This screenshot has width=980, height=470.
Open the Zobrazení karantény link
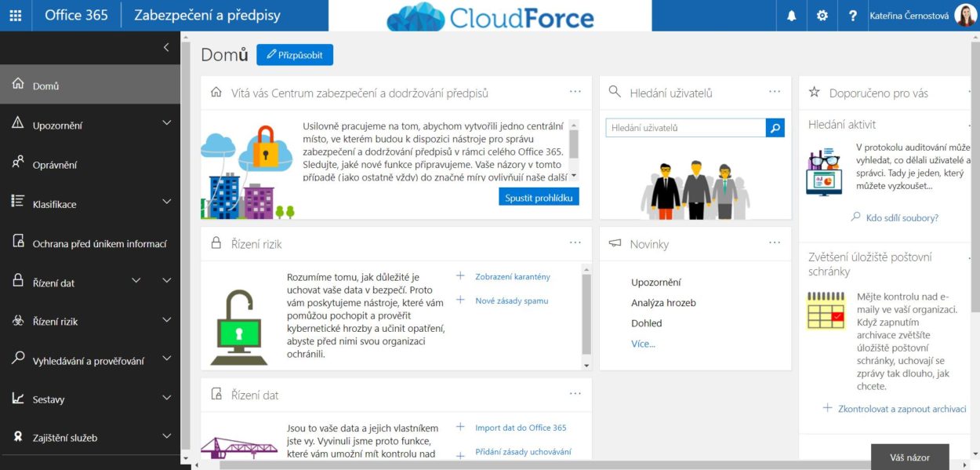tap(513, 276)
